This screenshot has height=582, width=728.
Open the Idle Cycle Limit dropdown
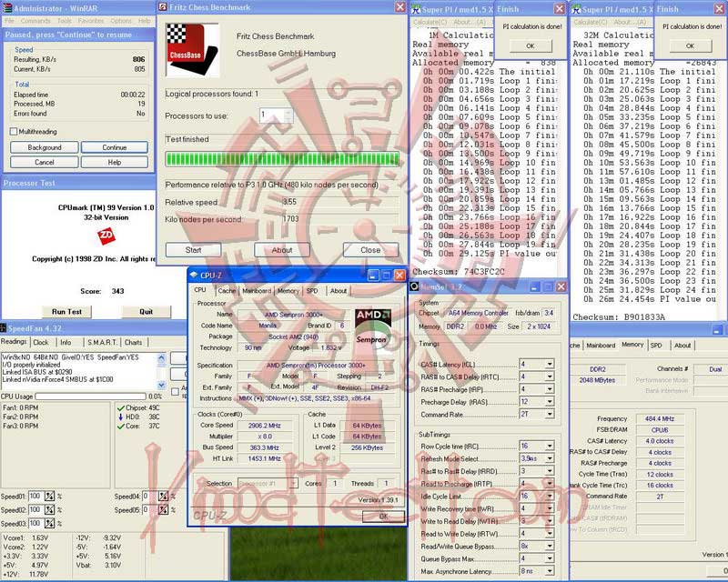pos(550,497)
